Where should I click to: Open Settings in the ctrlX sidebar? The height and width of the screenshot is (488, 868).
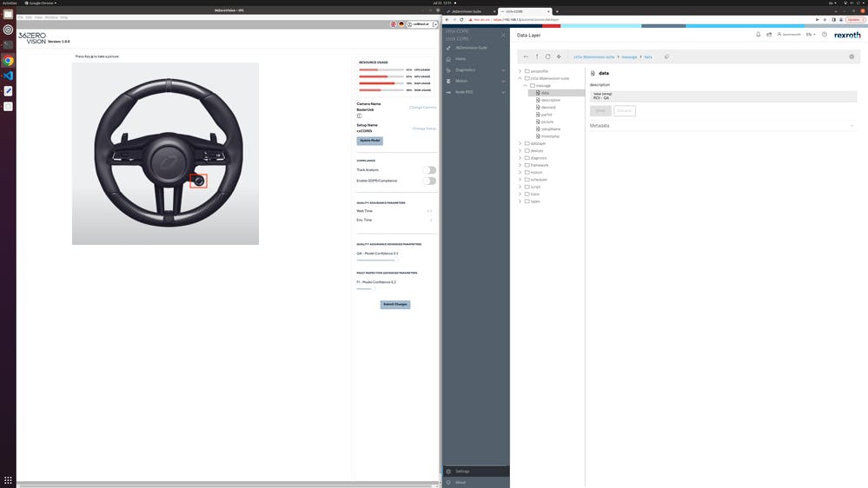tap(462, 472)
